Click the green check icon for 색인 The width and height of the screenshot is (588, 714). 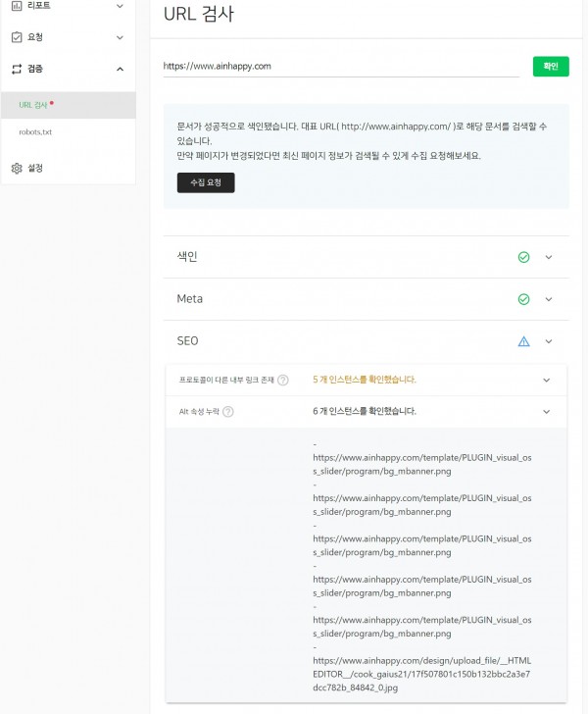tap(523, 257)
